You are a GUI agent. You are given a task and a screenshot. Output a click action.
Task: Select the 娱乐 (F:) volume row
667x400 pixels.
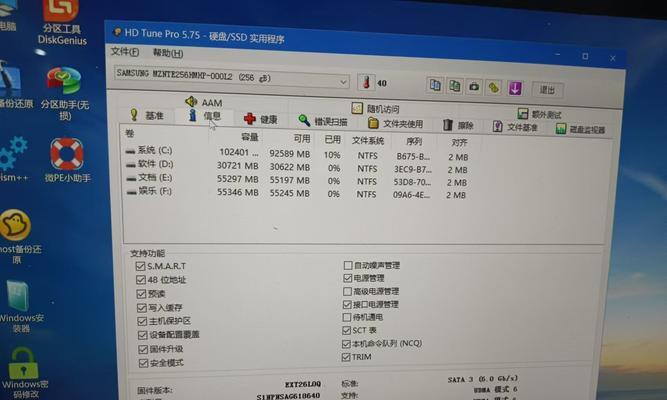[298, 193]
